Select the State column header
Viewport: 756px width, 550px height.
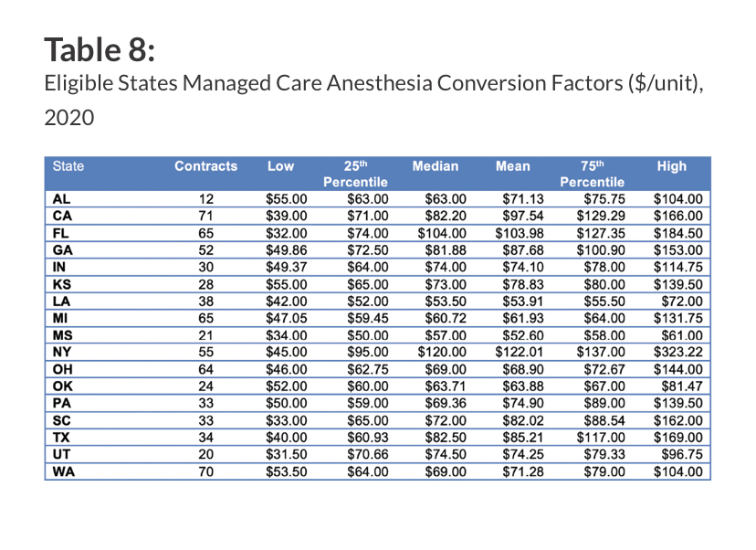68,166
